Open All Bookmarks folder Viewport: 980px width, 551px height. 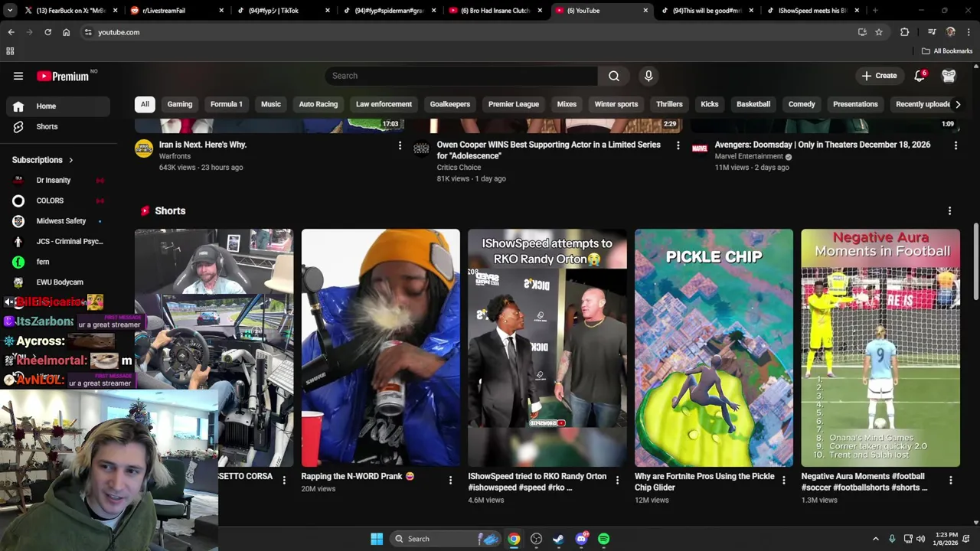coord(947,51)
